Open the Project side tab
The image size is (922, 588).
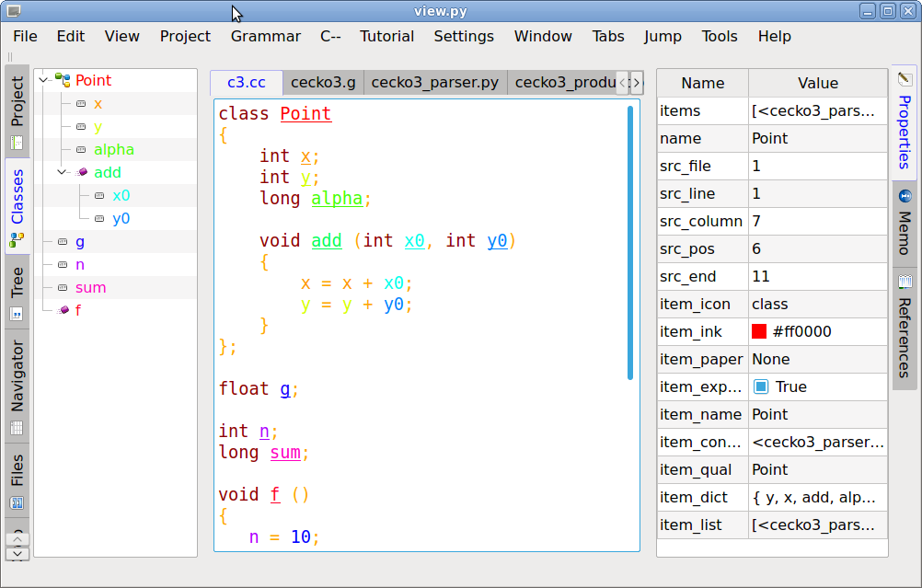point(17,101)
